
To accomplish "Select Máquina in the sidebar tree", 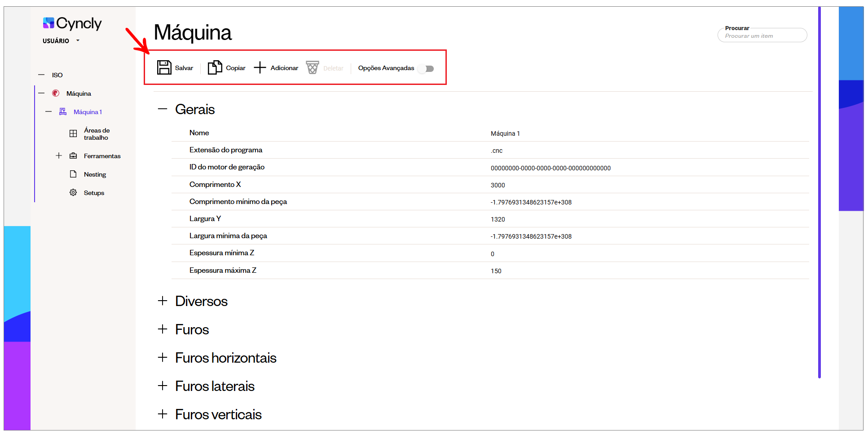I will tap(79, 93).
